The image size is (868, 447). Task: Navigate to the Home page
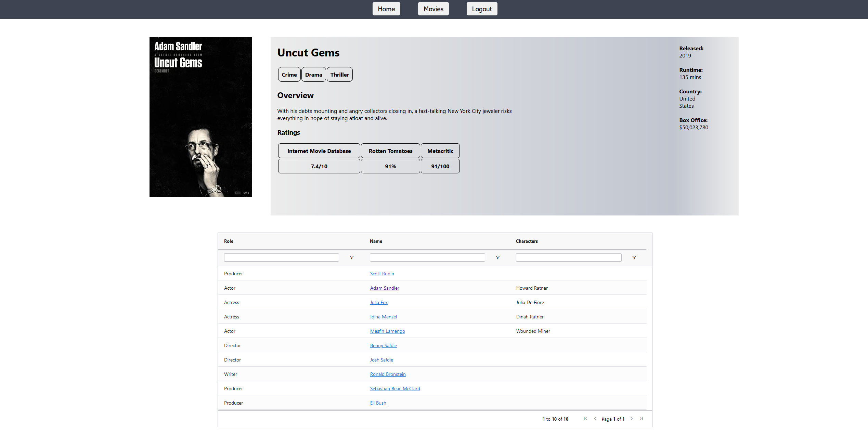click(386, 9)
